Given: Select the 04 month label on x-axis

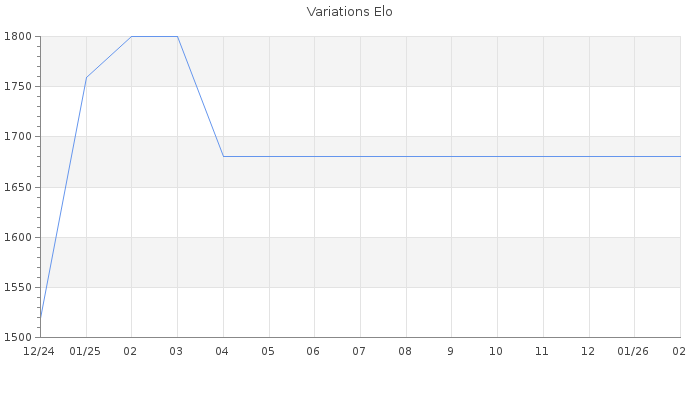Looking at the screenshot, I should point(223,351).
